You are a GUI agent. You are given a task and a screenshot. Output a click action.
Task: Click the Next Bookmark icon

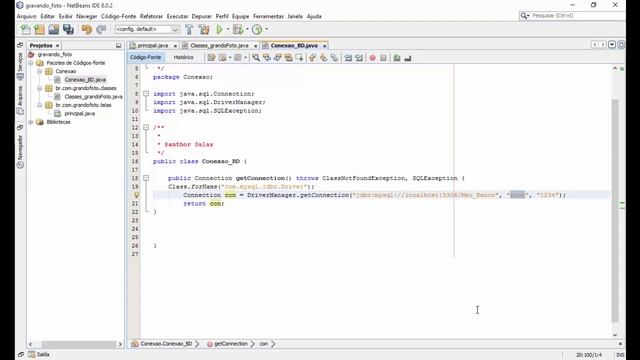324,58
